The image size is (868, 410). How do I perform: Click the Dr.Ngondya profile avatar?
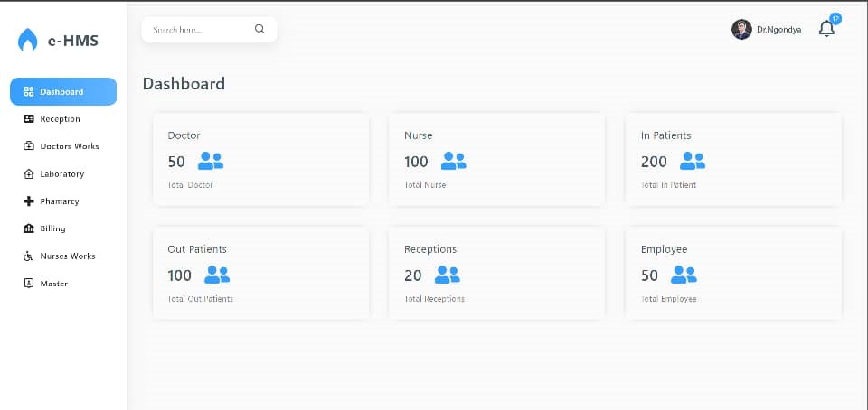741,30
